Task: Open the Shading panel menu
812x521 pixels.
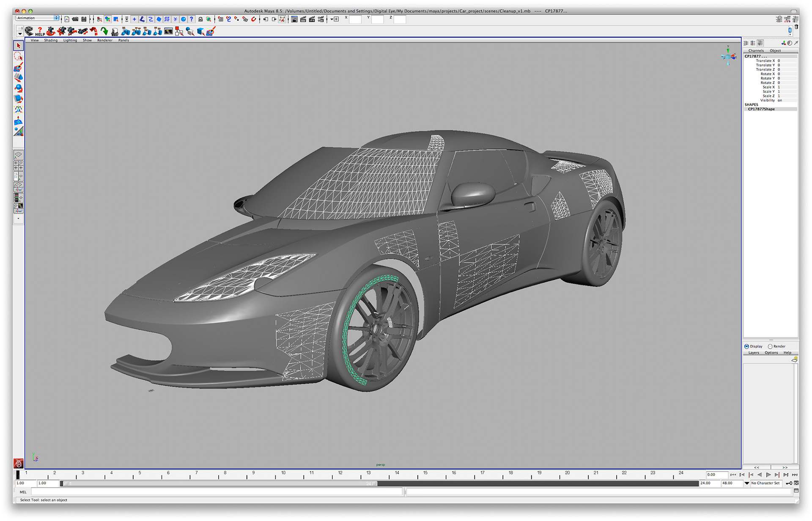Action: pyautogui.click(x=51, y=41)
